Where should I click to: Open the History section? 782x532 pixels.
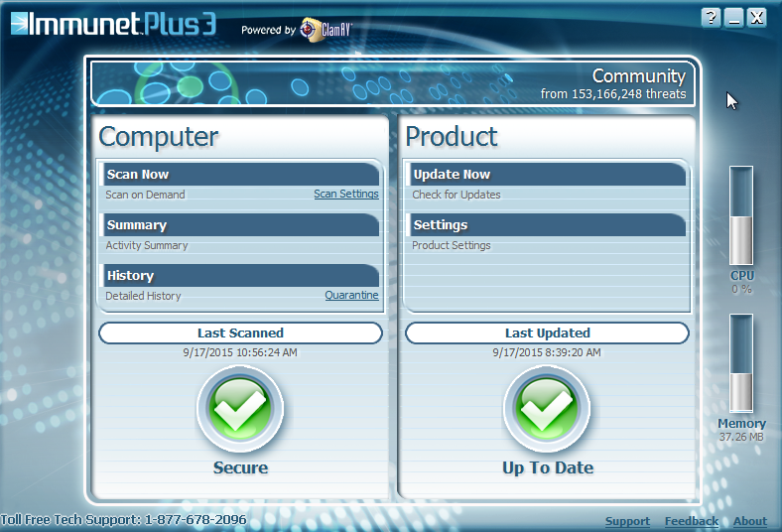point(241,275)
